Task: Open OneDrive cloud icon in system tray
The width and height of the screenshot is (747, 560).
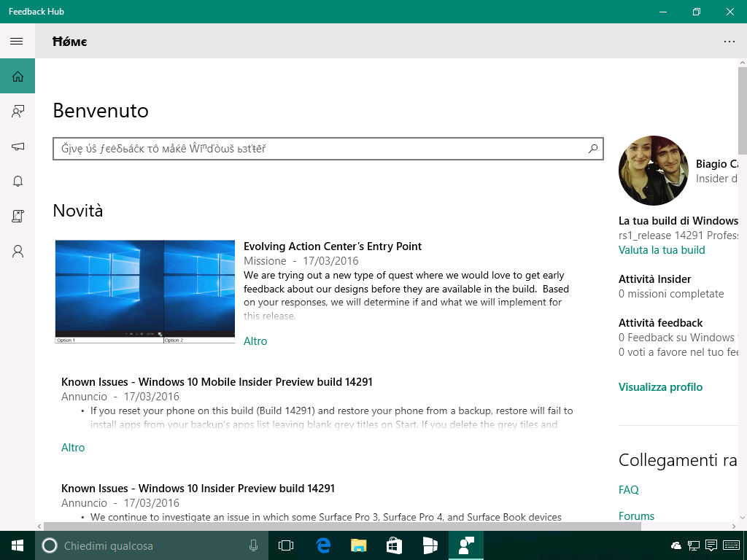Action: tap(676, 545)
